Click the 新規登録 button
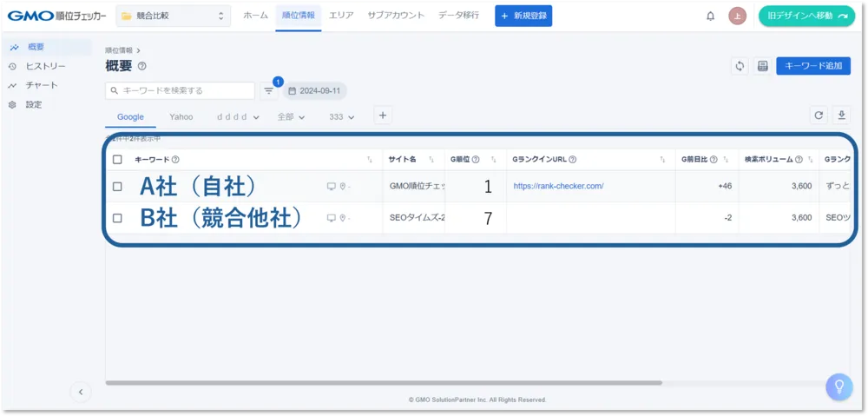This screenshot has height=416, width=868. pos(523,16)
